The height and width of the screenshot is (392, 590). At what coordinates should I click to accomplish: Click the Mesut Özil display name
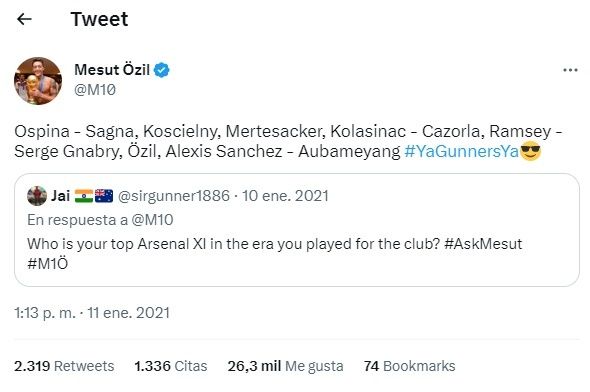click(112, 70)
